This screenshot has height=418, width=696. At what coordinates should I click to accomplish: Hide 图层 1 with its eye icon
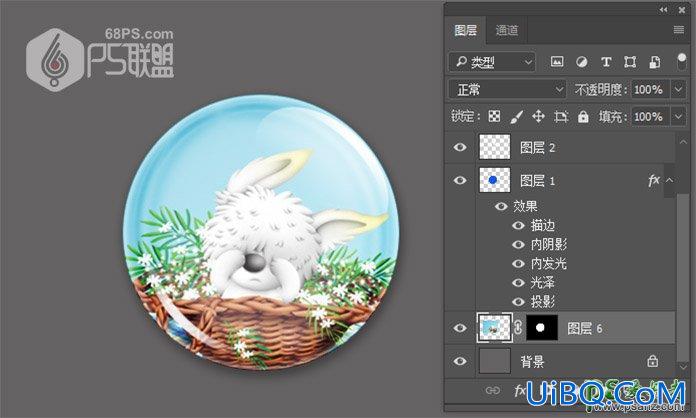pos(460,180)
